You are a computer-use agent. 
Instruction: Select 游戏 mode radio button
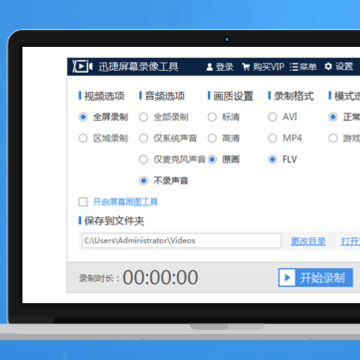coord(333,138)
